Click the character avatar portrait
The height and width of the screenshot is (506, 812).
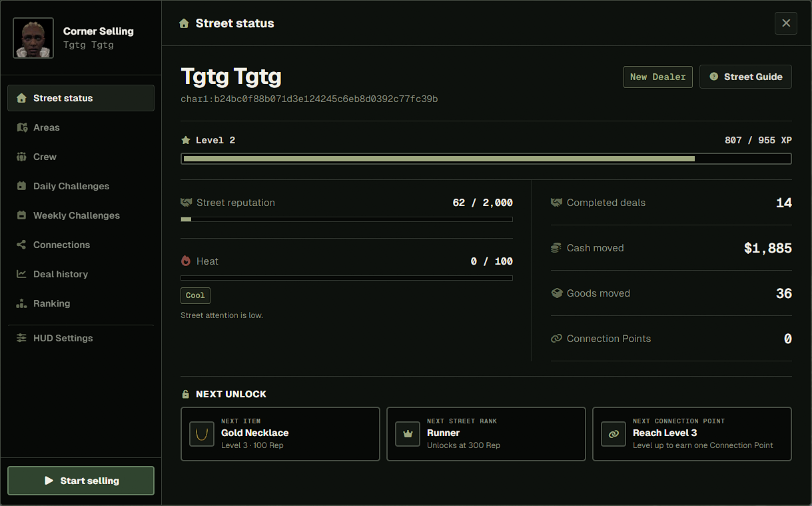tap(33, 38)
